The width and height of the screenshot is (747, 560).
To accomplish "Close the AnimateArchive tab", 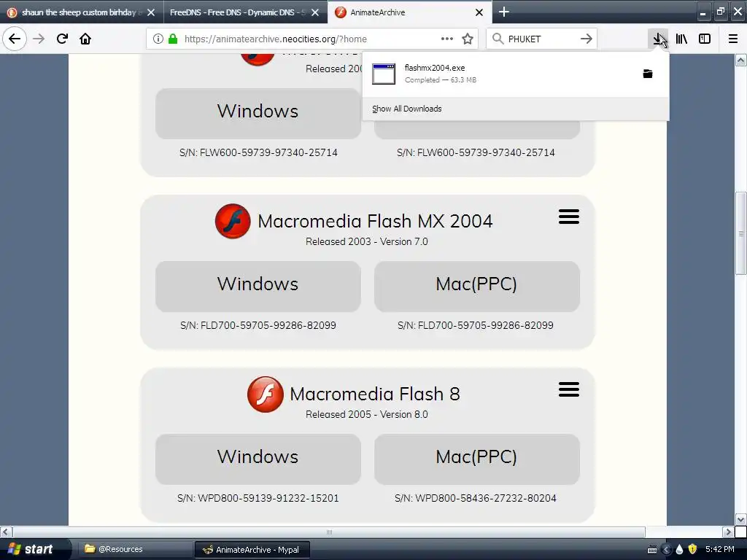I will pyautogui.click(x=479, y=12).
